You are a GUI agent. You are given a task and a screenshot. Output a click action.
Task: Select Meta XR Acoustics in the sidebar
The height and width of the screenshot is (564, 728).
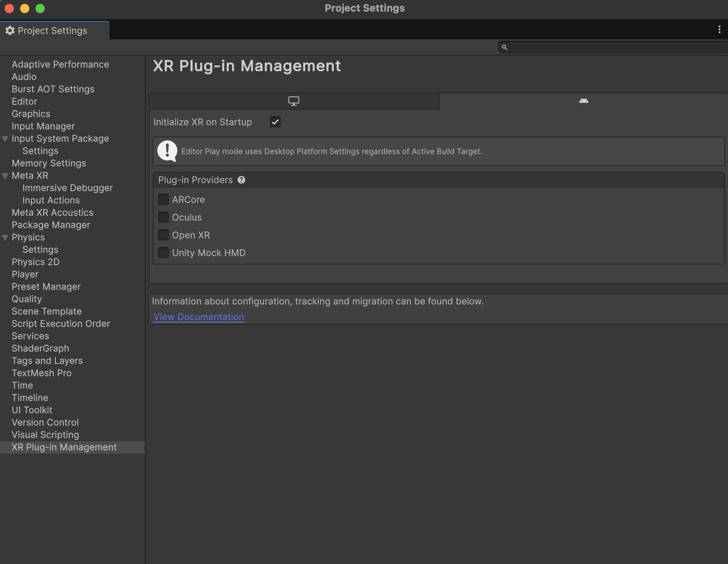tap(52, 213)
